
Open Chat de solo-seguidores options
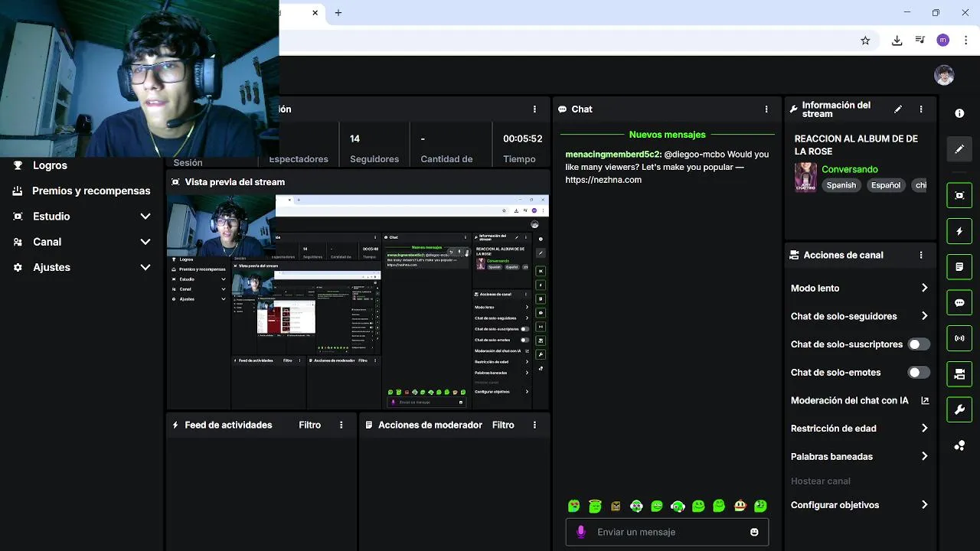coord(859,316)
